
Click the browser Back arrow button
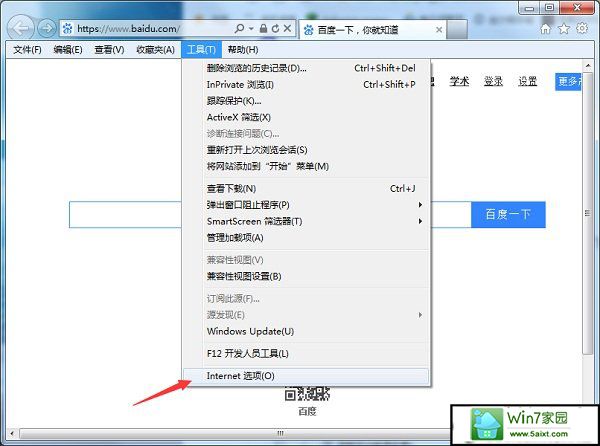coord(21,28)
